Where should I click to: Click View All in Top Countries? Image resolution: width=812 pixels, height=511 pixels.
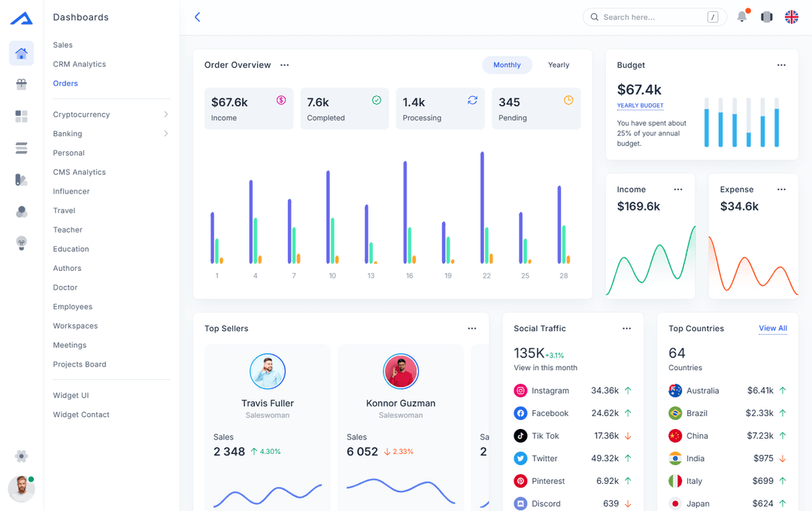[773, 328]
